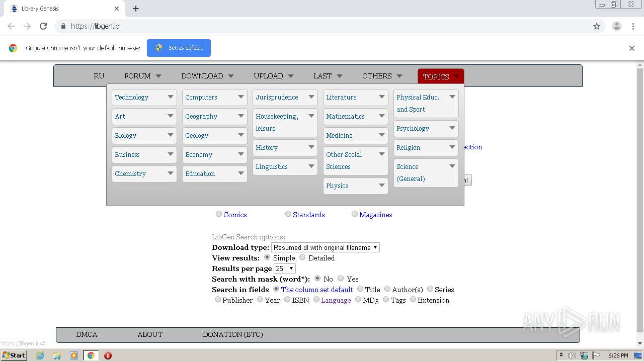Click the browser Back arrow
This screenshot has width=644, height=362.
point(11,26)
